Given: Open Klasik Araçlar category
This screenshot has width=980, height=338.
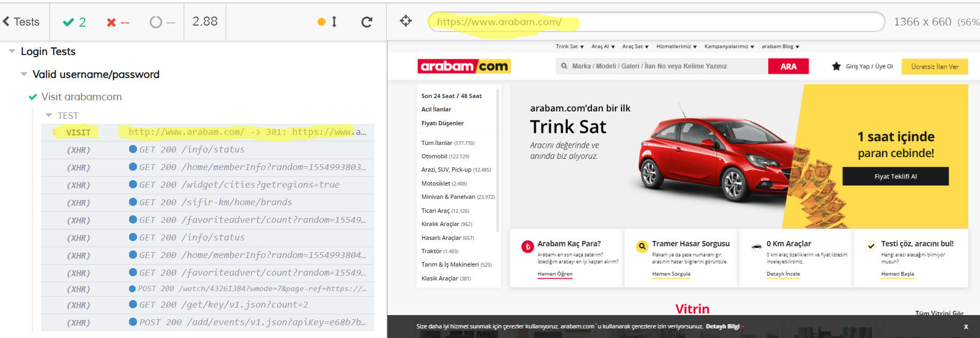Looking at the screenshot, I should click(446, 278).
